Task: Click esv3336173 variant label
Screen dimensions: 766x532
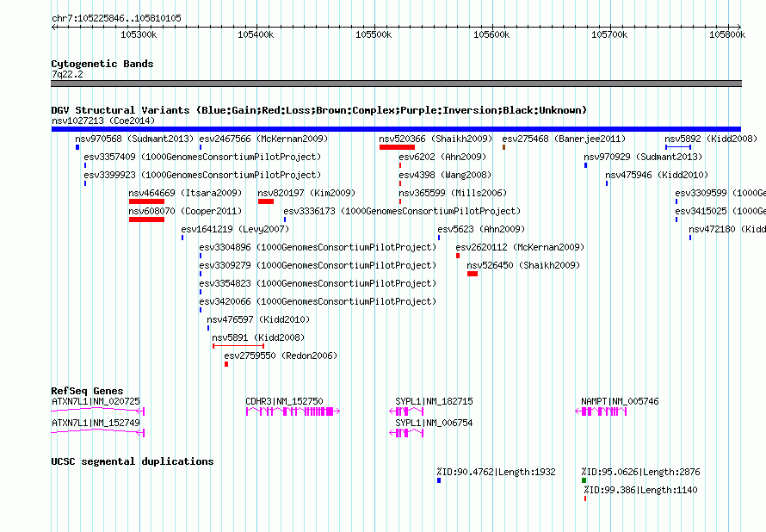Action: tap(402, 211)
